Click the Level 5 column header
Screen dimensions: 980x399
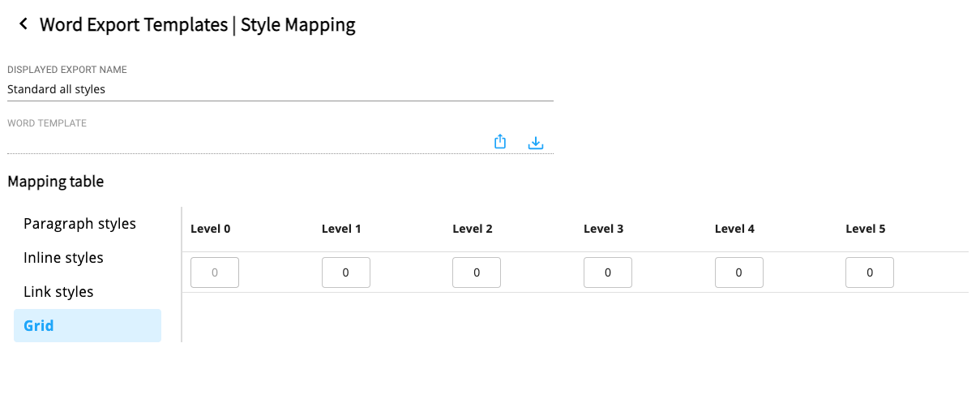click(866, 229)
